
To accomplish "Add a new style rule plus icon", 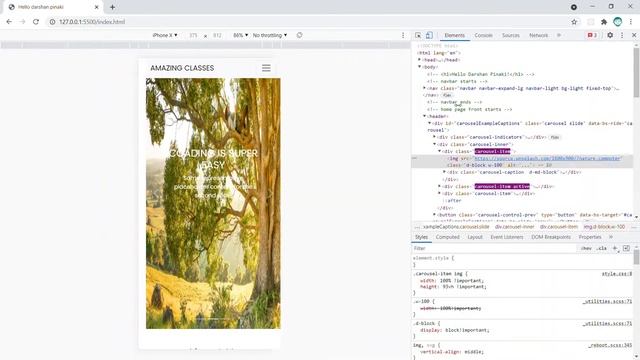I will pos(615,248).
